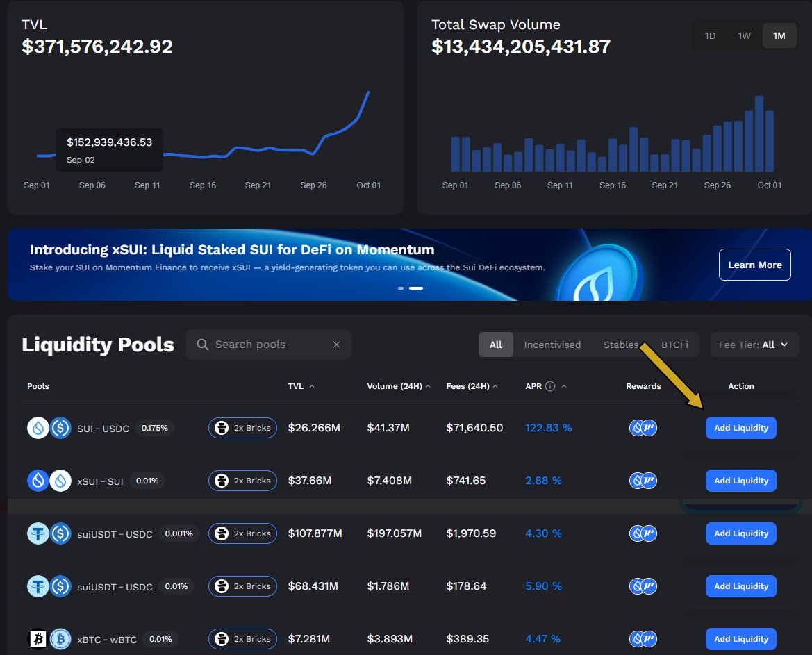Click 2x Bricks badge in the $68.431M pool row
The width and height of the screenshot is (812, 655).
point(243,587)
